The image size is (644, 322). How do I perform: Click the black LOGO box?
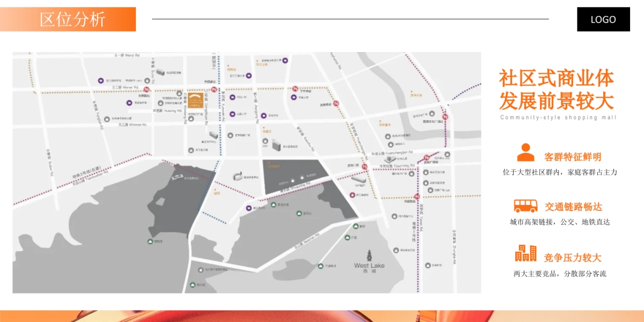pos(603,19)
